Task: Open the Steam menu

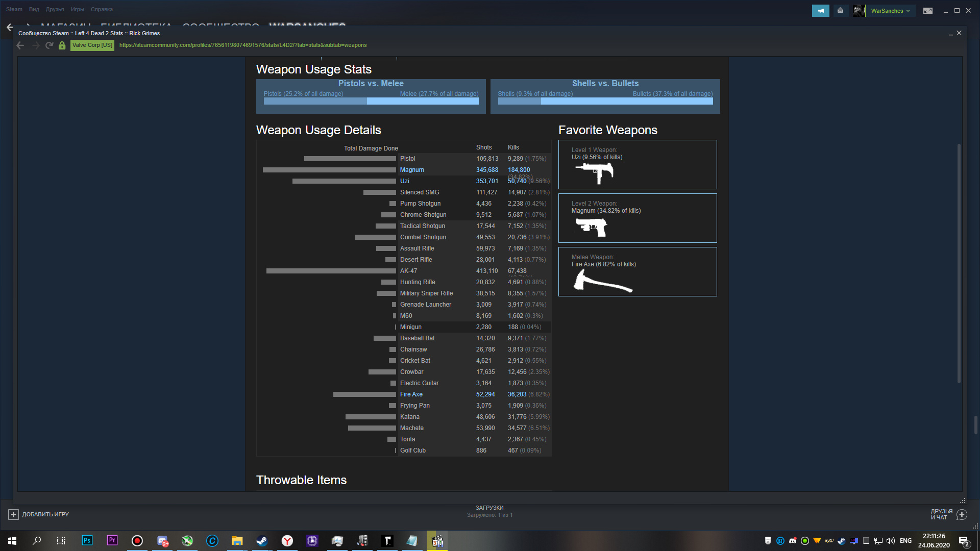Action: 14,9
